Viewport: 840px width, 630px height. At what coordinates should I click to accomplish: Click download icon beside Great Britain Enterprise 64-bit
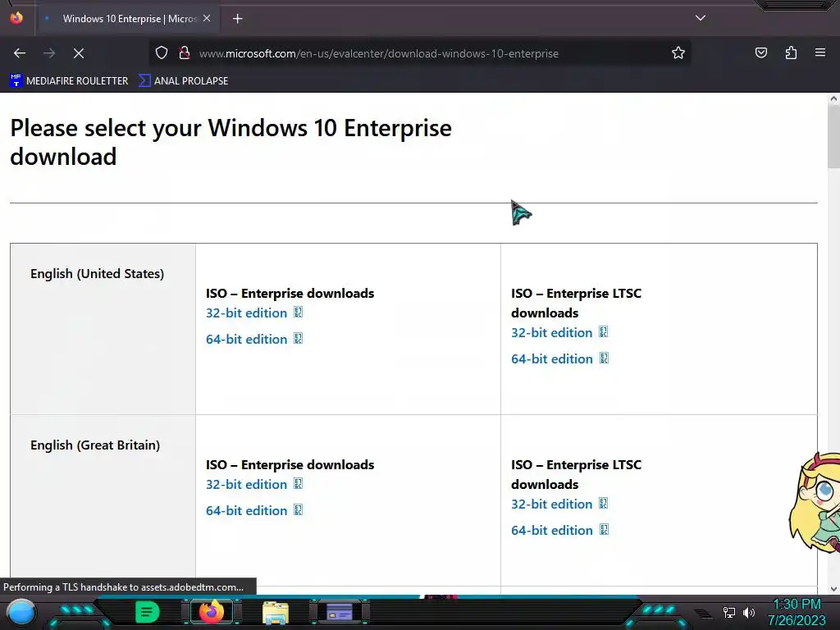[299, 510]
